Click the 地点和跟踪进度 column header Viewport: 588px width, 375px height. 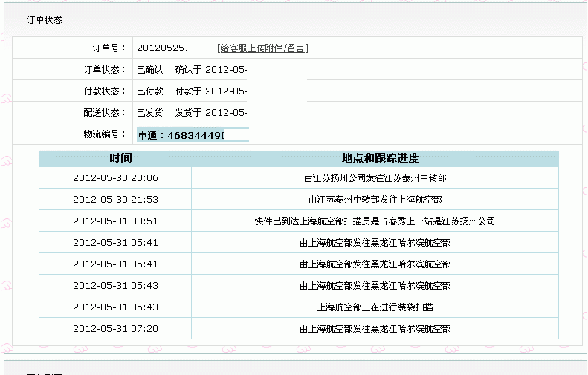pos(380,158)
